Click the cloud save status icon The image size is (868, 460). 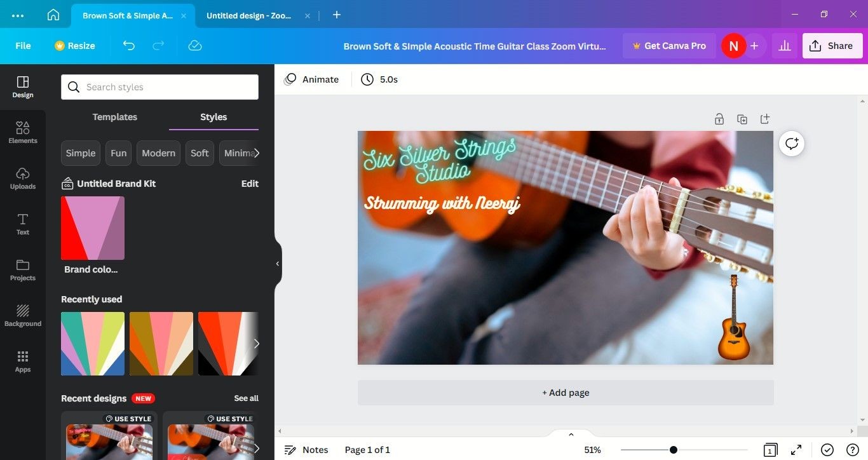pos(195,46)
